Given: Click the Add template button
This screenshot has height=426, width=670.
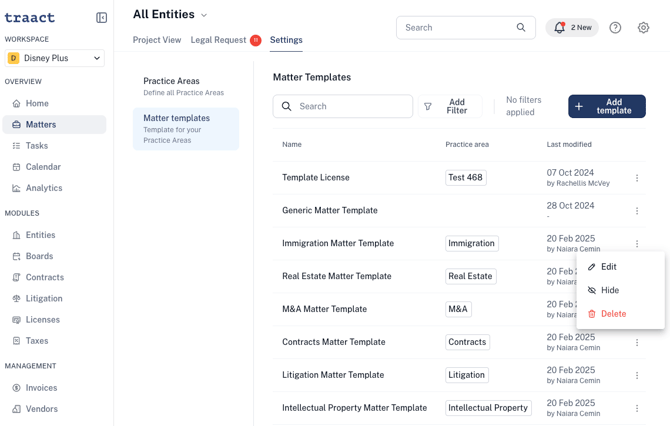Looking at the screenshot, I should (607, 106).
